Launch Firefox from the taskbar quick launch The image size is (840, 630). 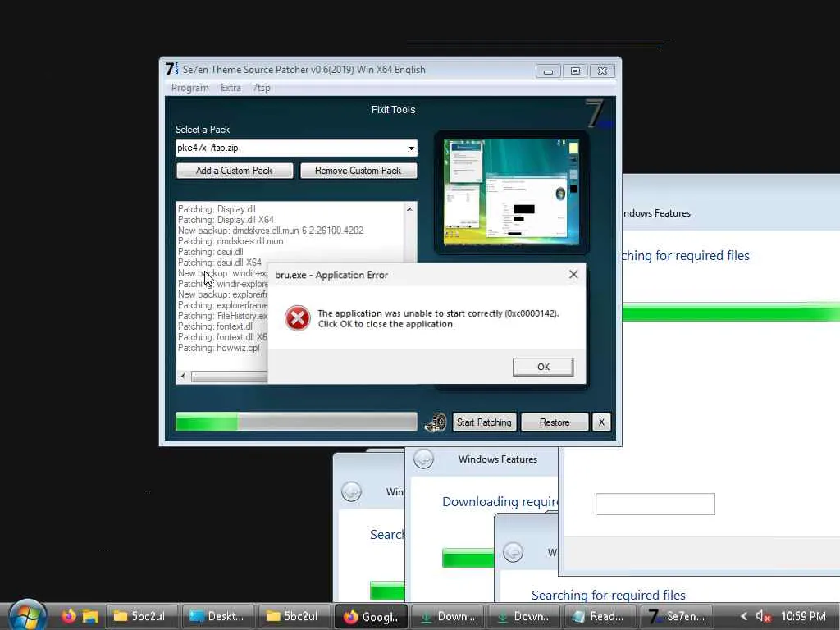[x=69, y=616]
